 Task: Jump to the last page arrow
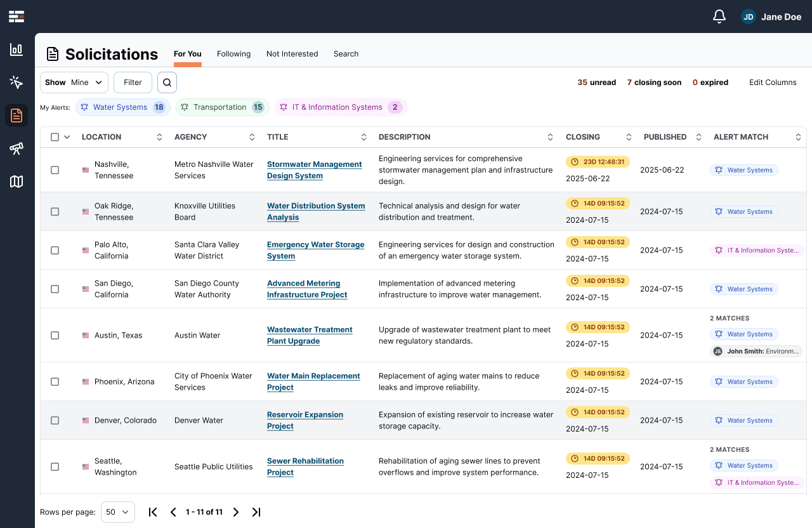click(x=256, y=512)
